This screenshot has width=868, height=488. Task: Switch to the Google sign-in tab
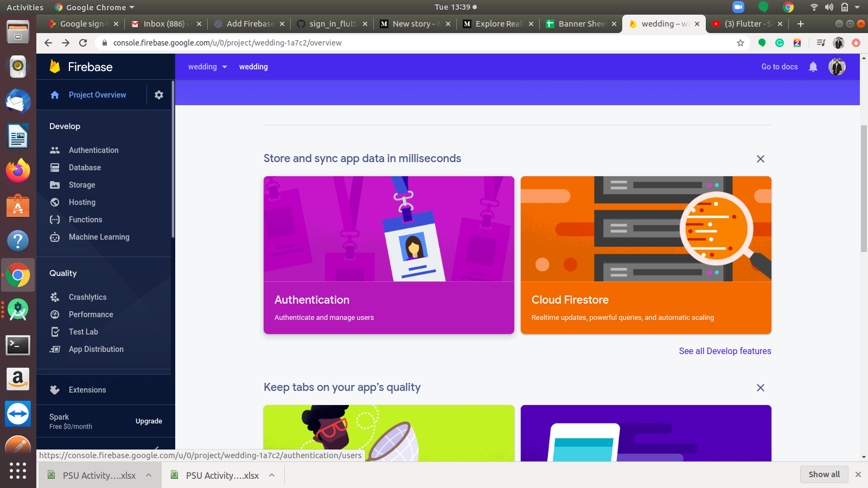pyautogui.click(x=82, y=24)
